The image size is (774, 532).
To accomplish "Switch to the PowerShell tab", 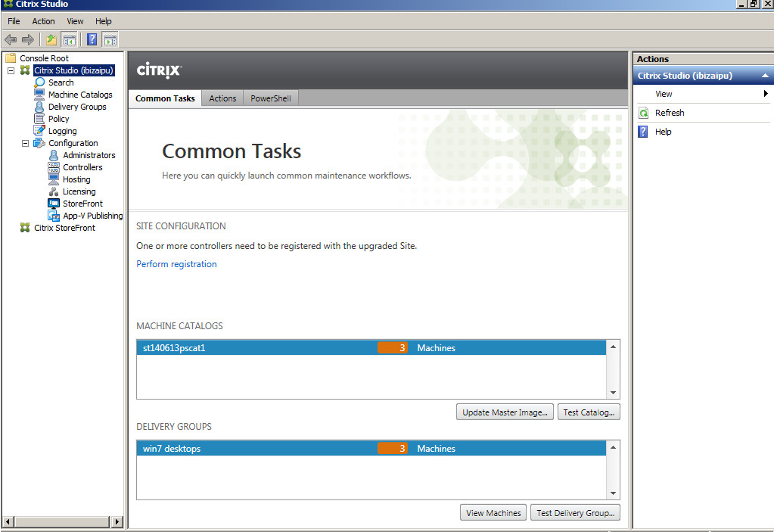I will (270, 98).
